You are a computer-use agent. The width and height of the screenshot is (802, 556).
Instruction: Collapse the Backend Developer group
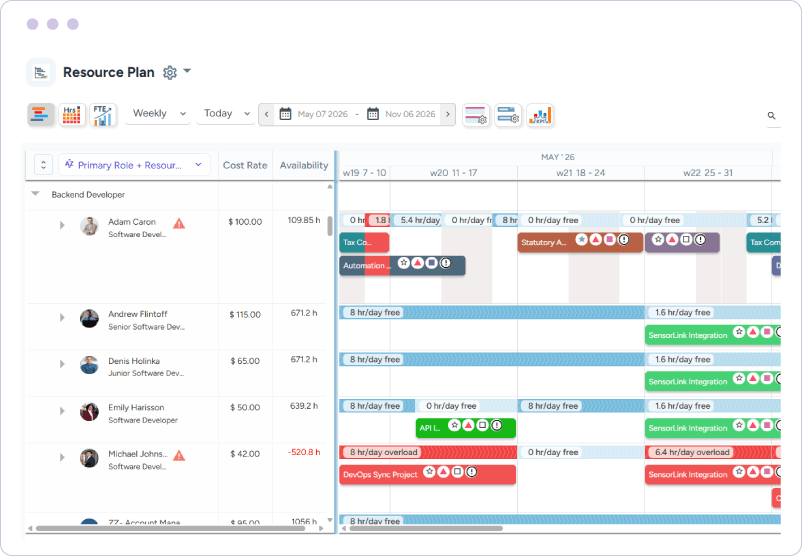35,194
